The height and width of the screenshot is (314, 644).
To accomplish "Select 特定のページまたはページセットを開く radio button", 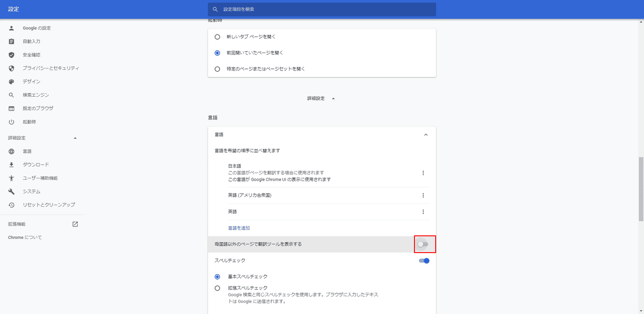I will coord(217,69).
